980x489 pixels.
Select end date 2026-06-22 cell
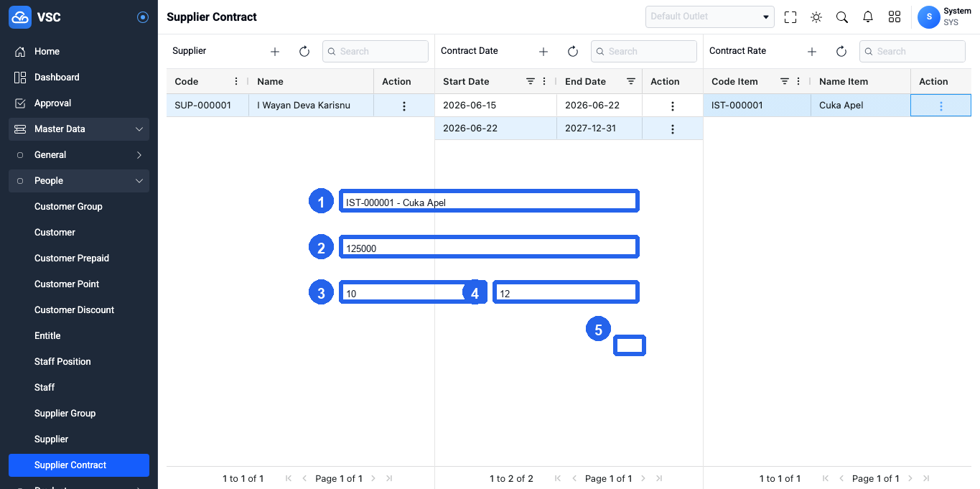point(599,106)
